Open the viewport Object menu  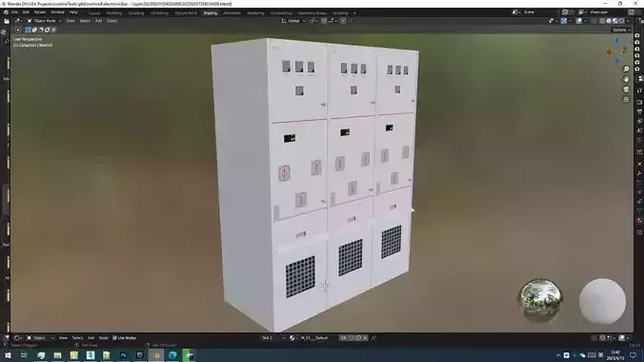click(112, 21)
